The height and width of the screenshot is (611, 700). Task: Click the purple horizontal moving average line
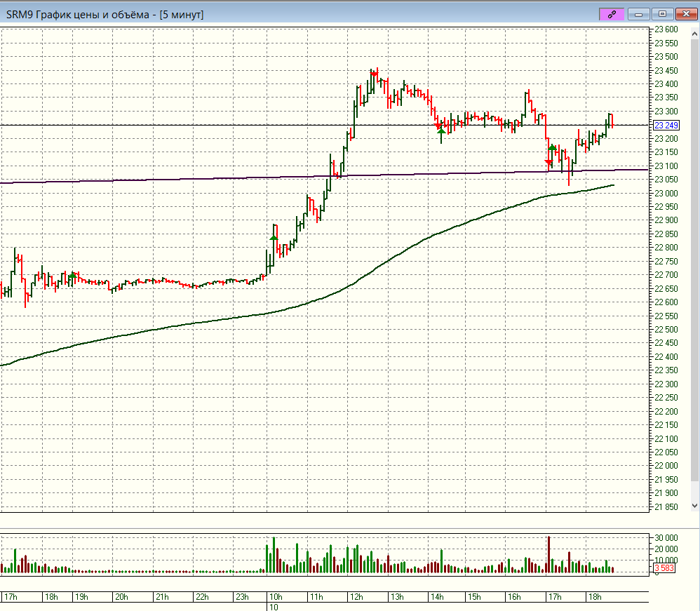[x=210, y=179]
